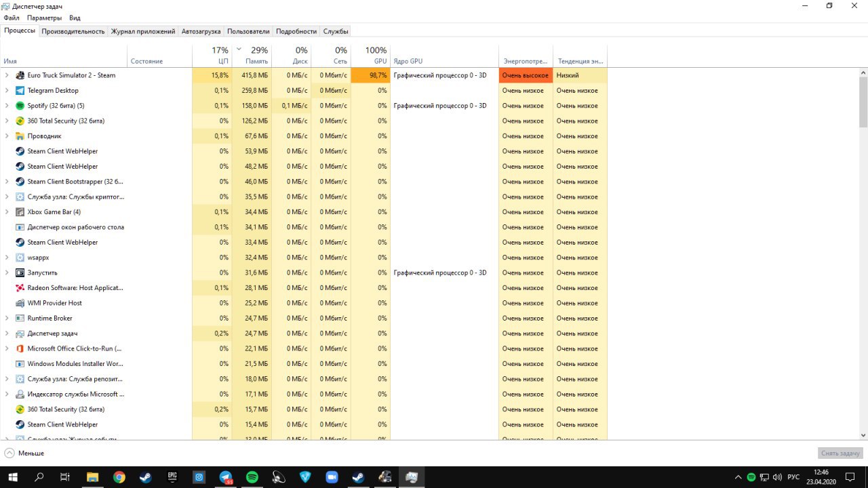868x488 pixels.
Task: Expand the Euro Truck Simulator 2 process group
Action: pyautogui.click(x=7, y=75)
